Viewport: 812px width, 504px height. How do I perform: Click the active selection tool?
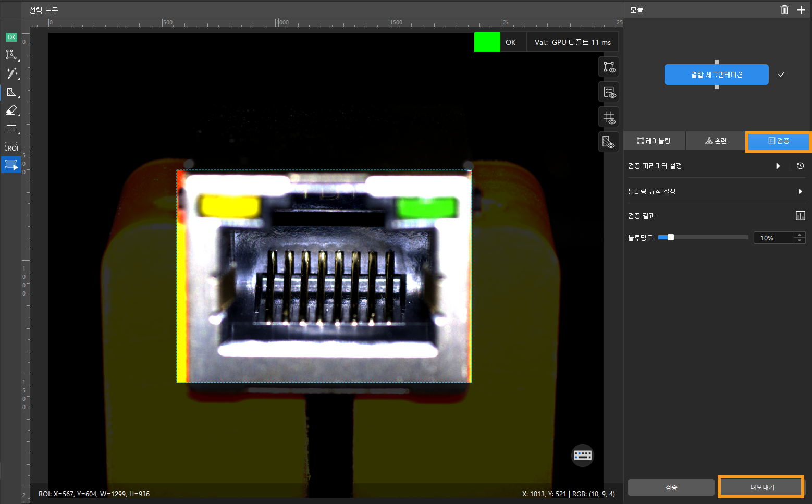11,165
